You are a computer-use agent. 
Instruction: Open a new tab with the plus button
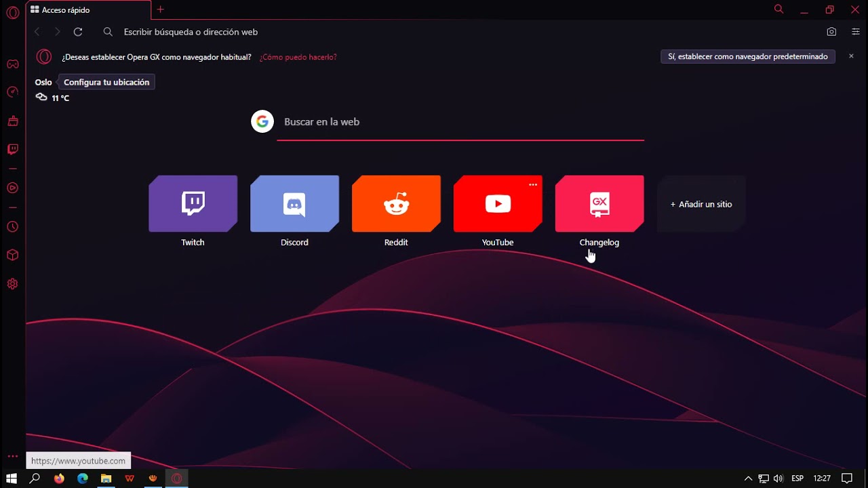coord(161,9)
